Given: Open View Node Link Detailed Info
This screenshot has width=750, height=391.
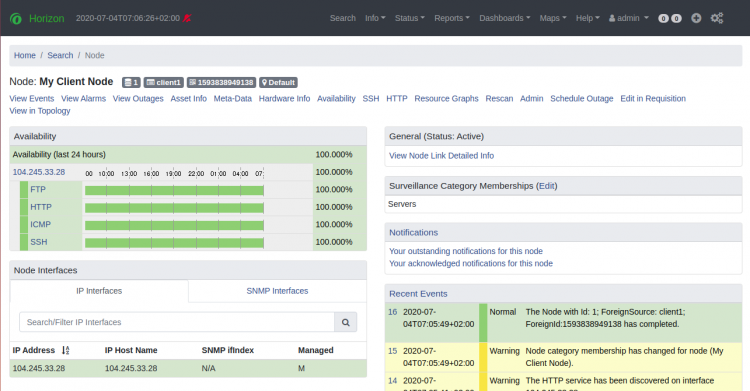Looking at the screenshot, I should click(441, 156).
